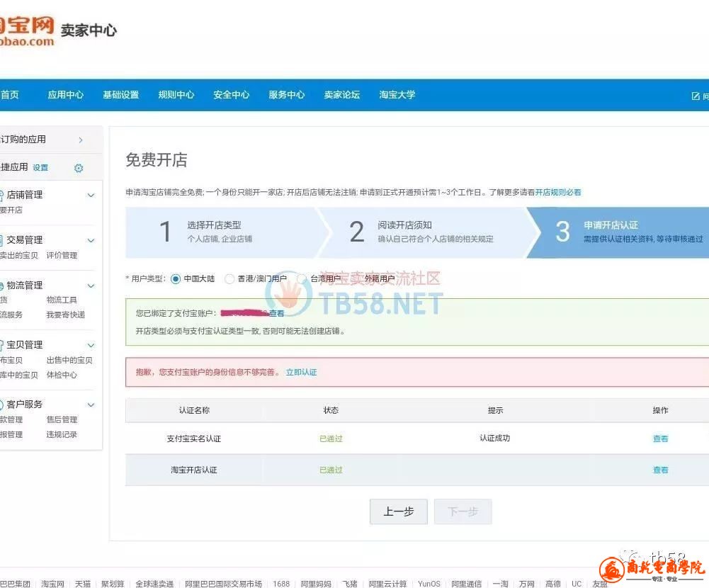Toggle the 物流管理 section chevron
Image resolution: width=709 pixels, height=588 pixels.
[91, 286]
